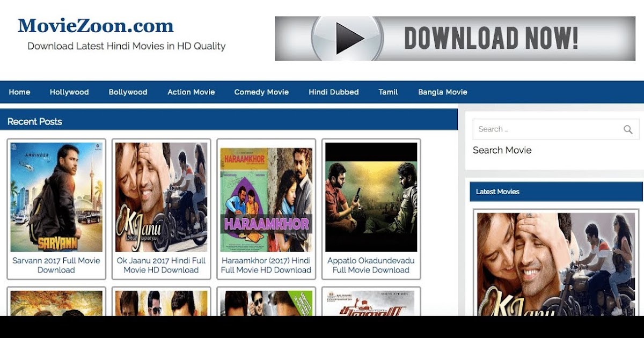Image resolution: width=644 pixels, height=338 pixels.
Task: Click the Search Movie label
Action: click(x=502, y=150)
